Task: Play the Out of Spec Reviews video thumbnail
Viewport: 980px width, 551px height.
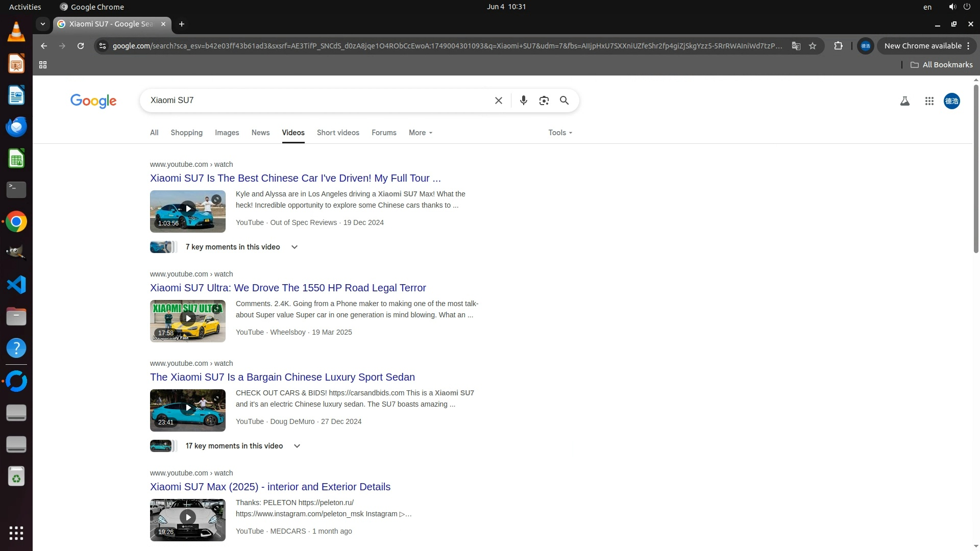Action: pyautogui.click(x=188, y=209)
